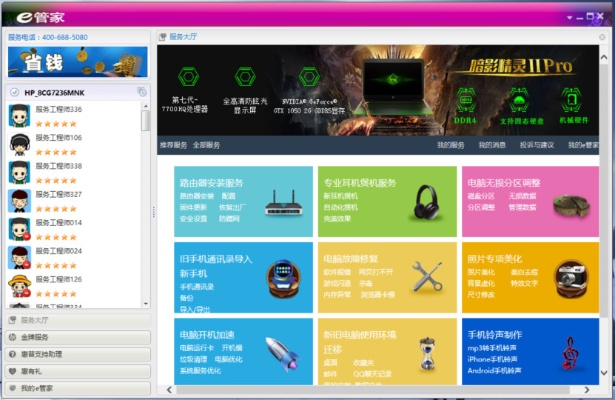
Task: Click the 惠有礼 sidebar button
Action: coord(78,371)
